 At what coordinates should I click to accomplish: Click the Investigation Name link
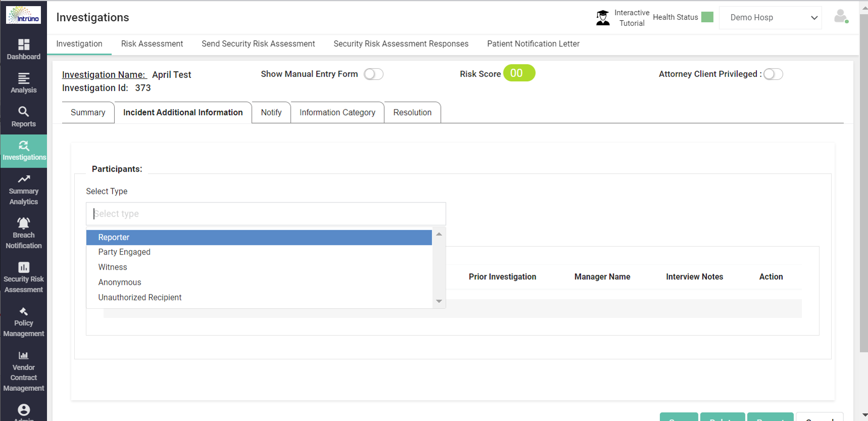[x=104, y=75]
